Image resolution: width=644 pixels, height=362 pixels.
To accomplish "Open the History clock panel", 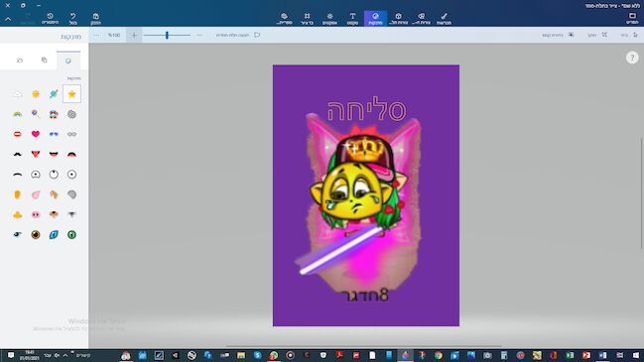I will click(x=50, y=19).
